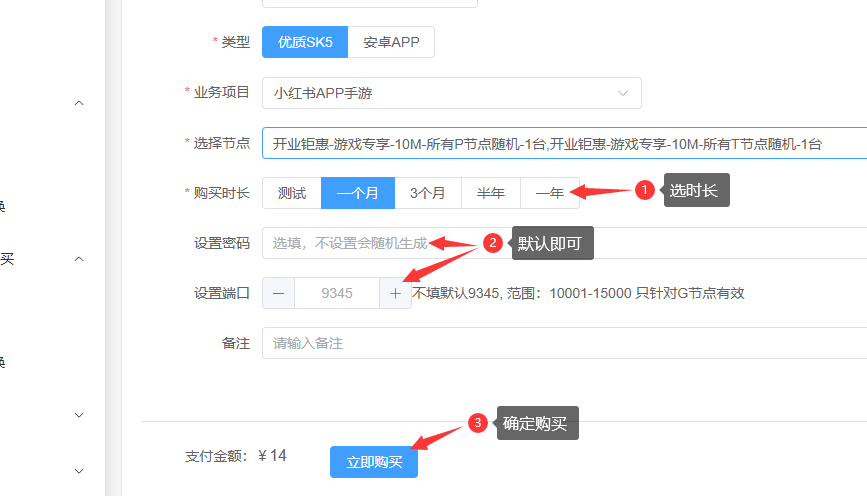
Task: Choose 半年 as purchase duration
Action: click(x=490, y=193)
